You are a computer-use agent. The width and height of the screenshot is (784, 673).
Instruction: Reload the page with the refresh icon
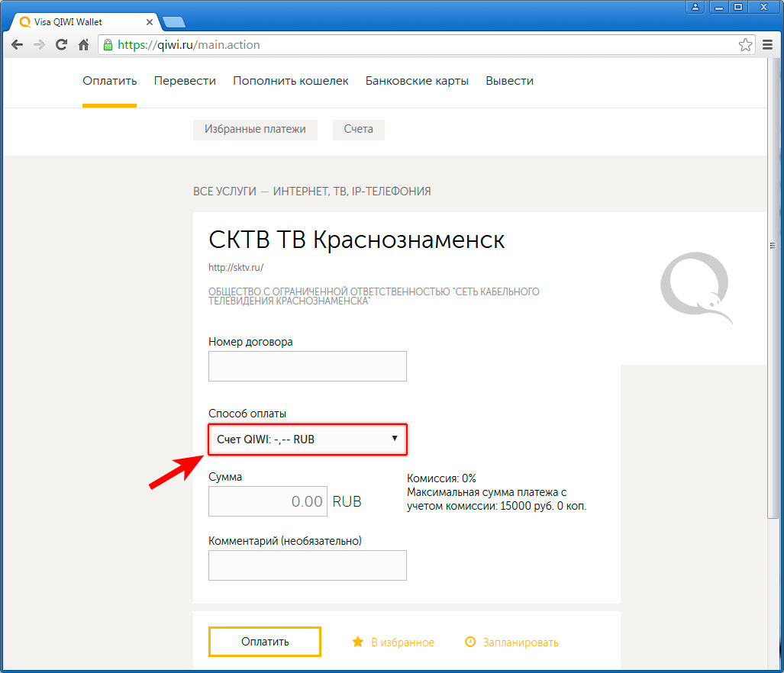click(61, 45)
